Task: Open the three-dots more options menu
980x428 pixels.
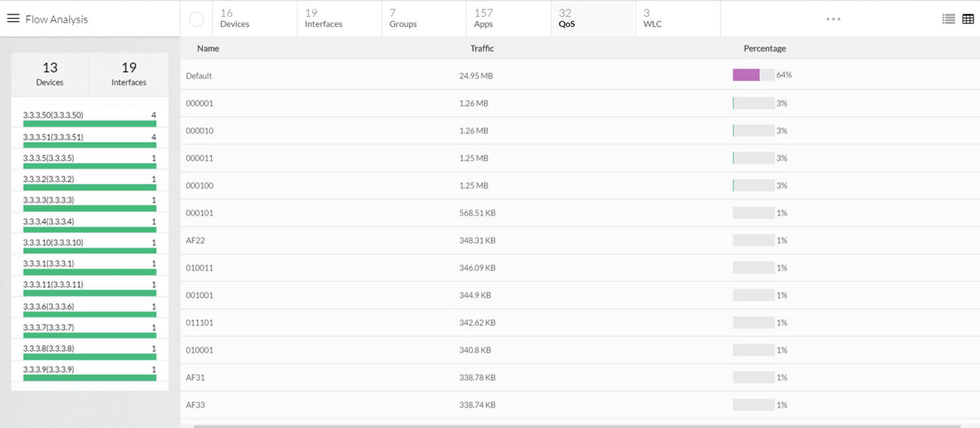Action: 833,19
